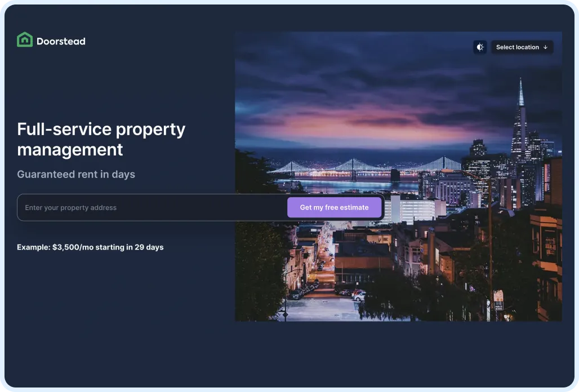Screen dimensions: 579x392
Task: Click the 'Guaranteed rent in days' subheading
Action: (x=76, y=174)
